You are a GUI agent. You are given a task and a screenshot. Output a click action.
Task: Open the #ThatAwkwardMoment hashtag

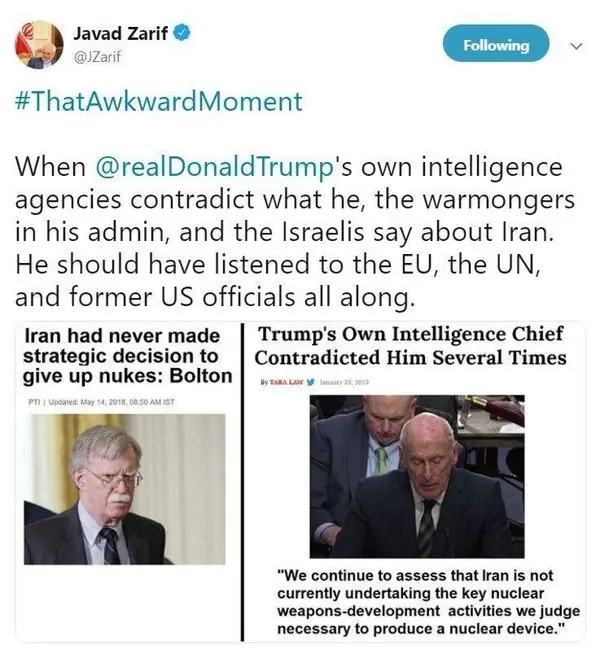[x=157, y=102]
